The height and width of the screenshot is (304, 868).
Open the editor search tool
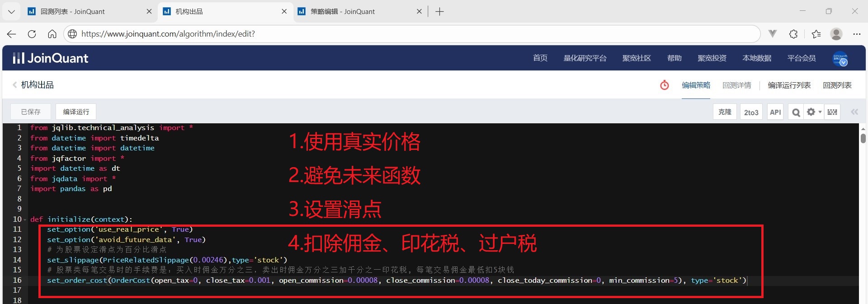point(796,112)
